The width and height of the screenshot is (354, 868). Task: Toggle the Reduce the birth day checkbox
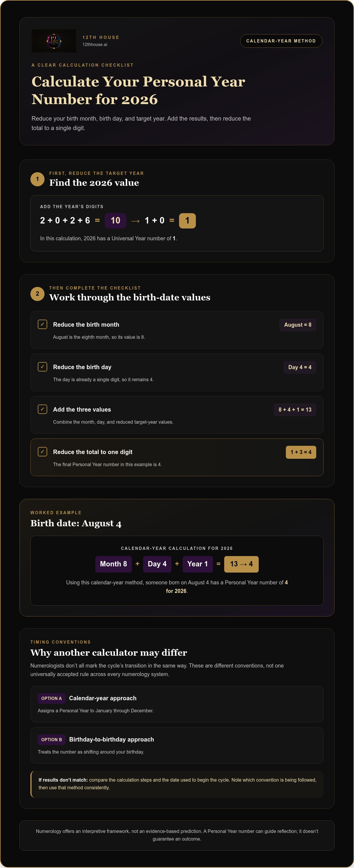[42, 366]
